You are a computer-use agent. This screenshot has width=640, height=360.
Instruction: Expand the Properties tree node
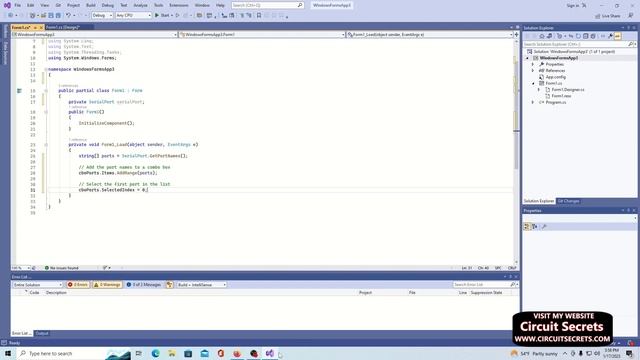[x=533, y=64]
